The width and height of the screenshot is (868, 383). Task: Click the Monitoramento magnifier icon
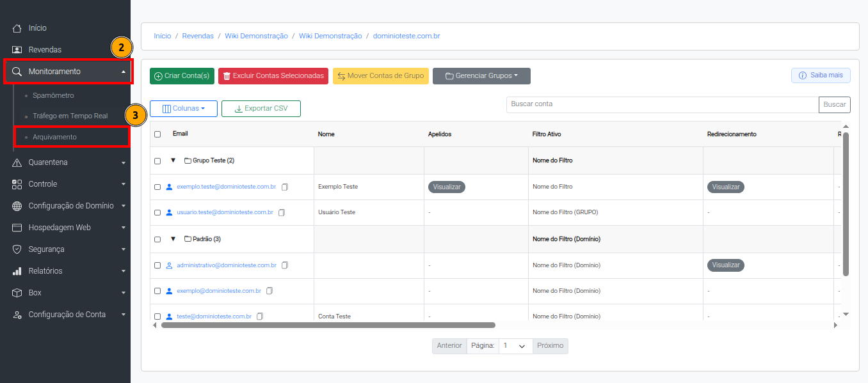[x=17, y=72]
